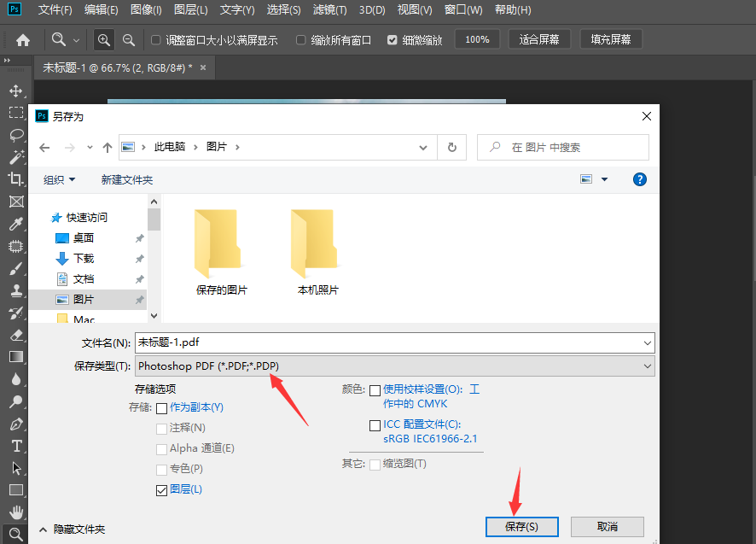756x544 pixels.
Task: Select the Clone Stamp tool
Action: [16, 290]
